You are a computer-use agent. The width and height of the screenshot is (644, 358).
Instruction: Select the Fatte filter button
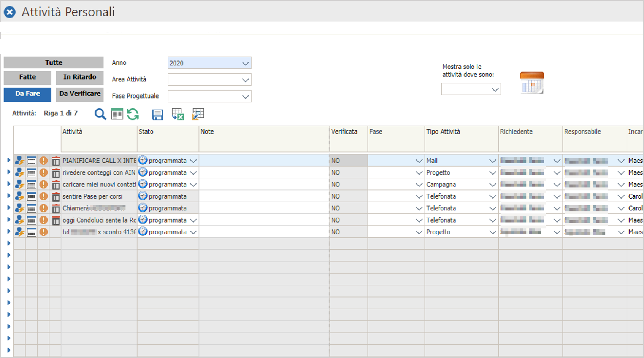click(x=27, y=77)
